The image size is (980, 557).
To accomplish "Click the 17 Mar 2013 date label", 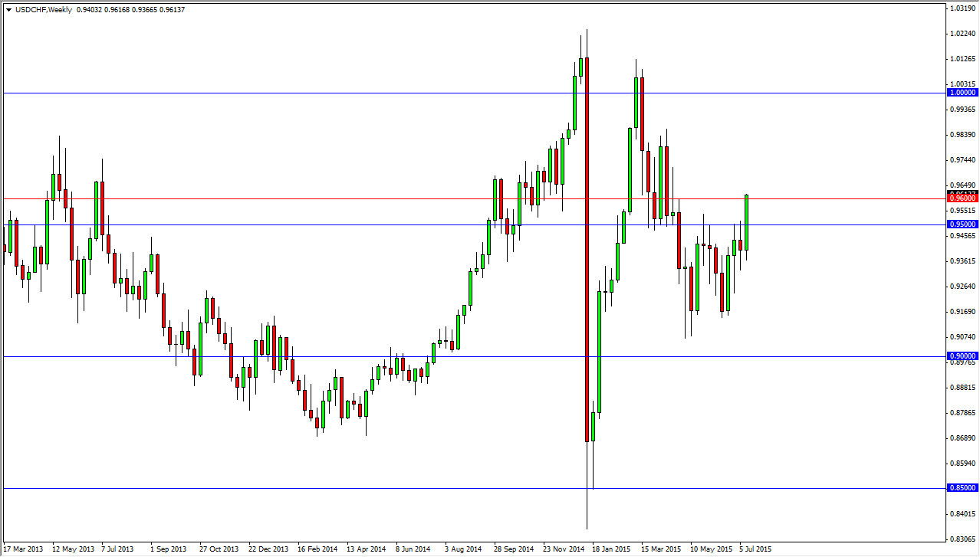I will tap(21, 549).
